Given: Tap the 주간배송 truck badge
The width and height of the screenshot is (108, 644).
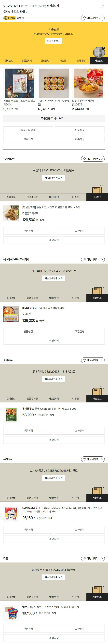Looking at the screenshot, I should pyautogui.click(x=9, y=18).
